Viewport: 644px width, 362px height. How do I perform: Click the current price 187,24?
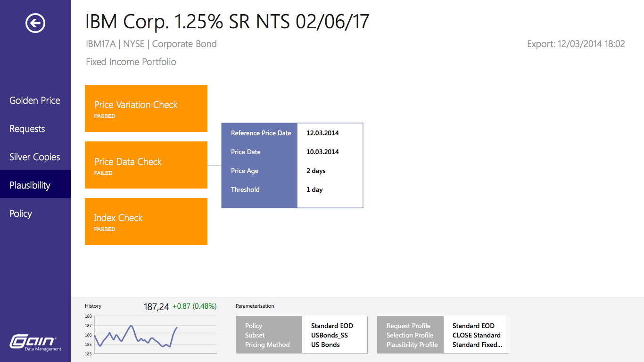point(156,307)
